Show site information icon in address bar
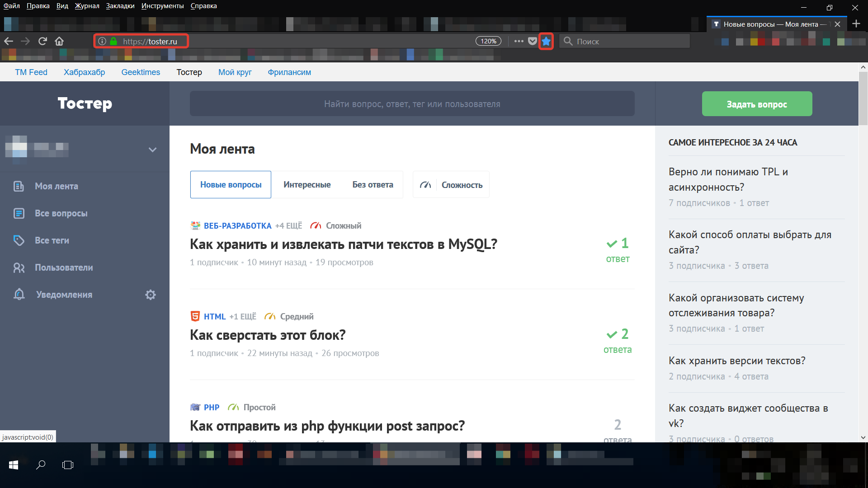Screen dimensions: 868x488 pyautogui.click(x=102, y=41)
